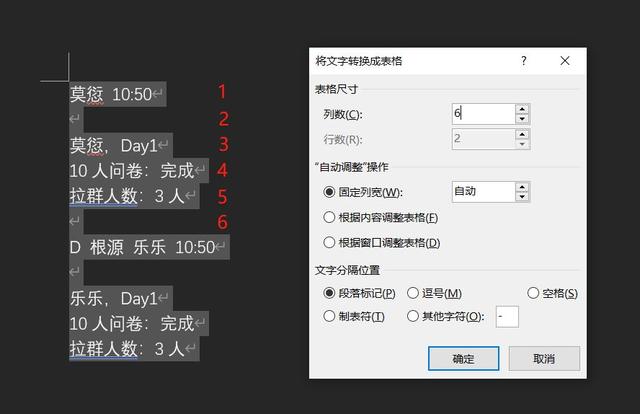This screenshot has height=414, width=640.
Task: Choose 制表符 as text separator
Action: (x=330, y=317)
